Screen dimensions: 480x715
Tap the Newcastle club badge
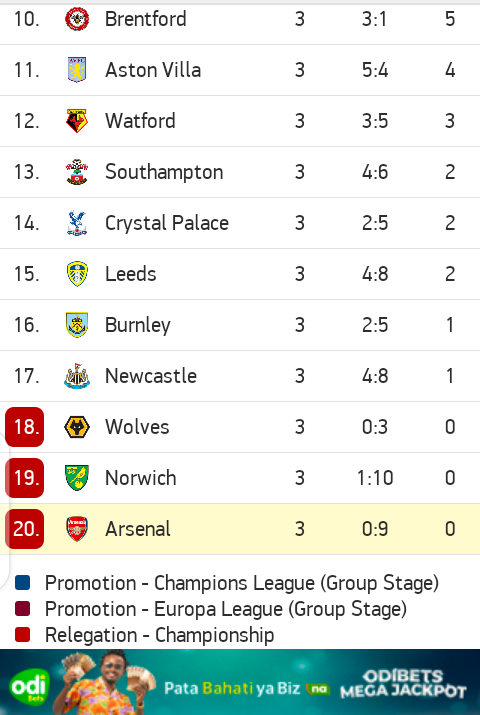(77, 376)
